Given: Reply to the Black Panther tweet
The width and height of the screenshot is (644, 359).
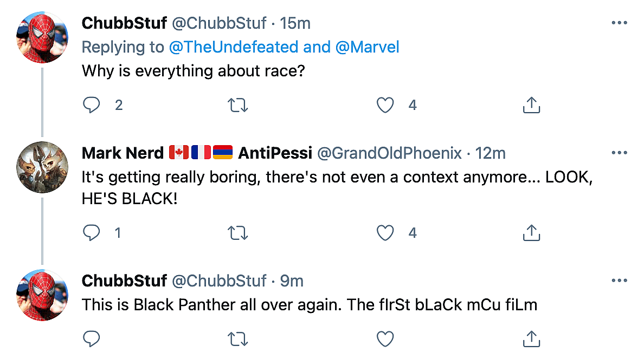Looking at the screenshot, I should coord(92,338).
